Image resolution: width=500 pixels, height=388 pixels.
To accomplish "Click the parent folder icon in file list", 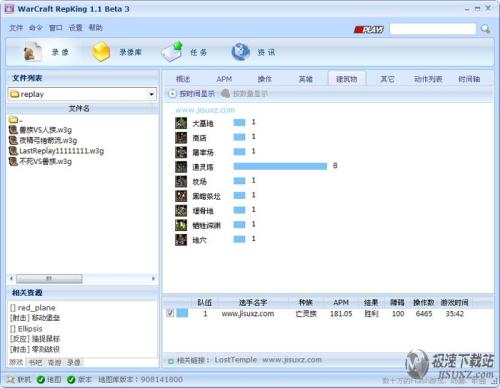I will coord(14,119).
